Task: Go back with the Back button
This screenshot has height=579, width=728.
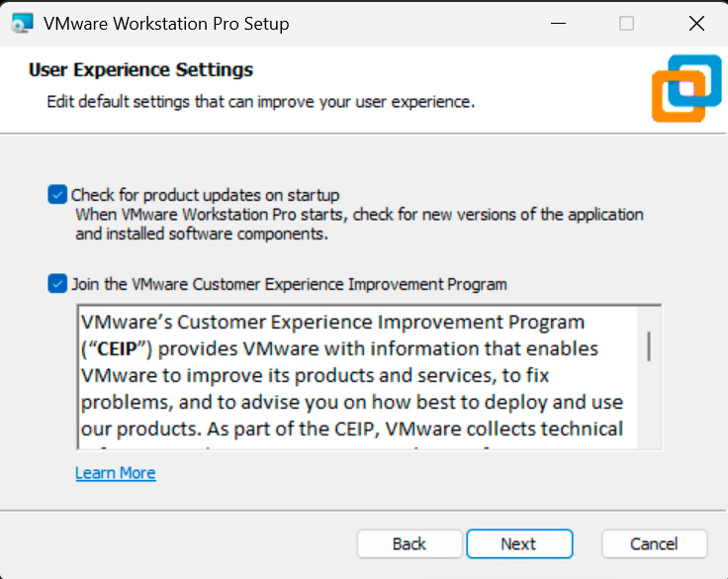Action: click(409, 543)
